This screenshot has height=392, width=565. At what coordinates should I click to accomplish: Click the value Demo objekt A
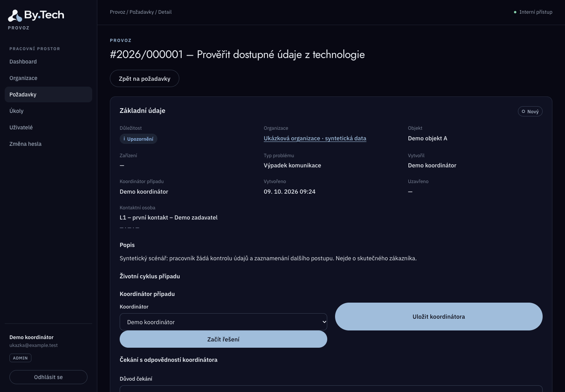[x=428, y=138]
